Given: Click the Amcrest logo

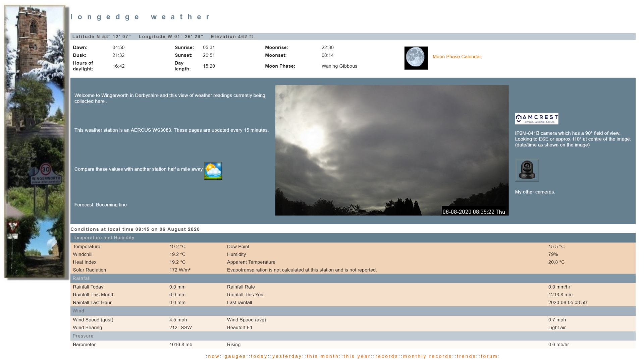Looking at the screenshot, I should click(537, 119).
